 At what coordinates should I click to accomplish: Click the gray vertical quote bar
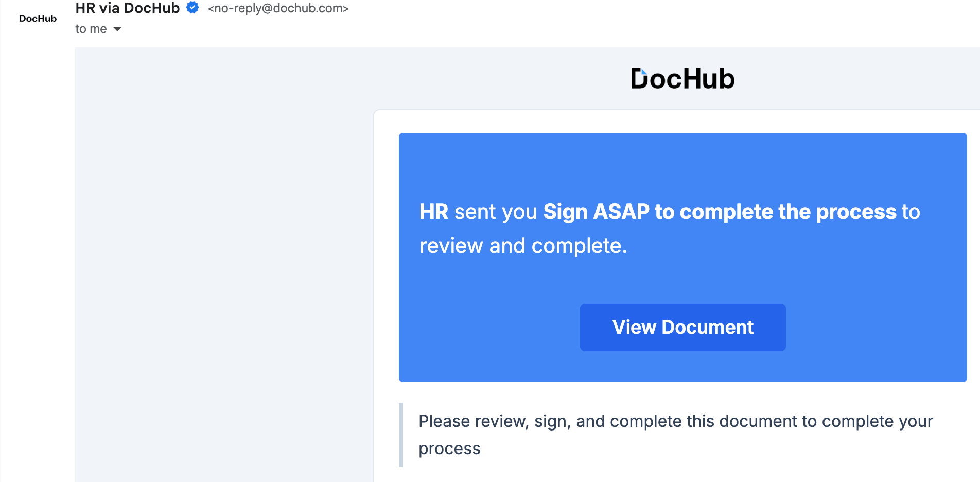[401, 434]
